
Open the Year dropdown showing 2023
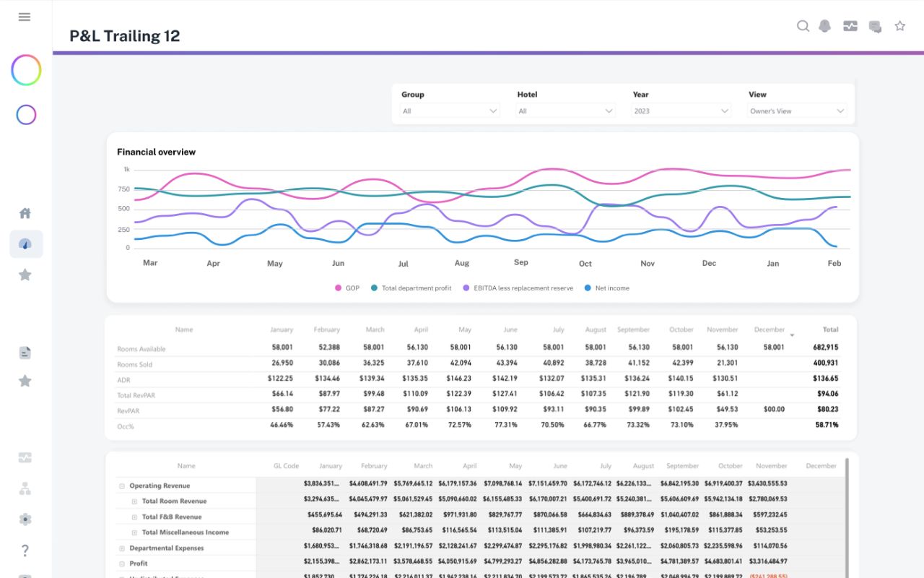681,111
